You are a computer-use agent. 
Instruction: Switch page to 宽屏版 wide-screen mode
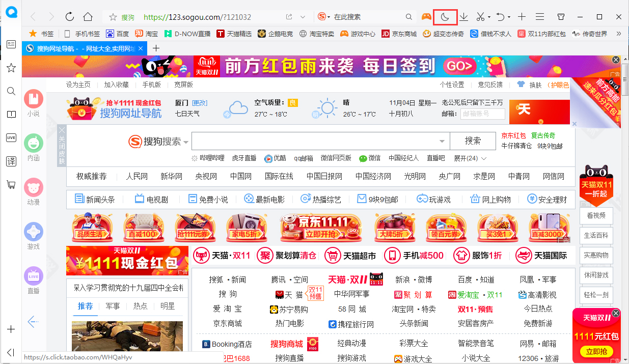coord(183,85)
